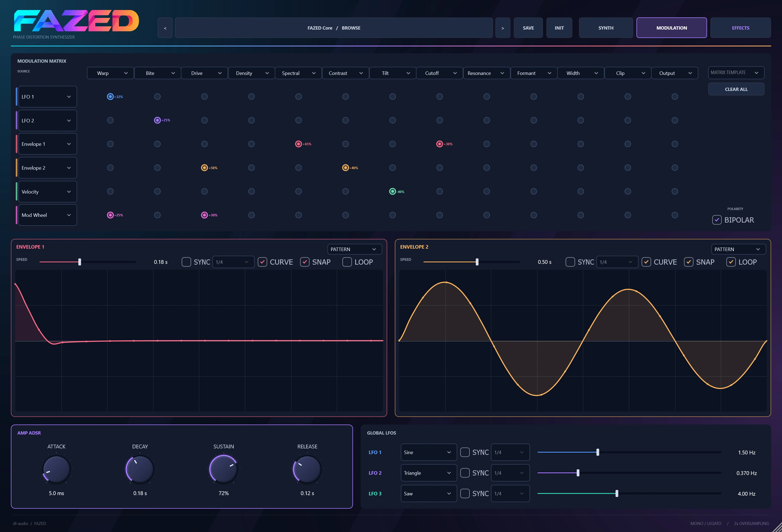
Task: Switch to the Effects tab
Action: [740, 28]
